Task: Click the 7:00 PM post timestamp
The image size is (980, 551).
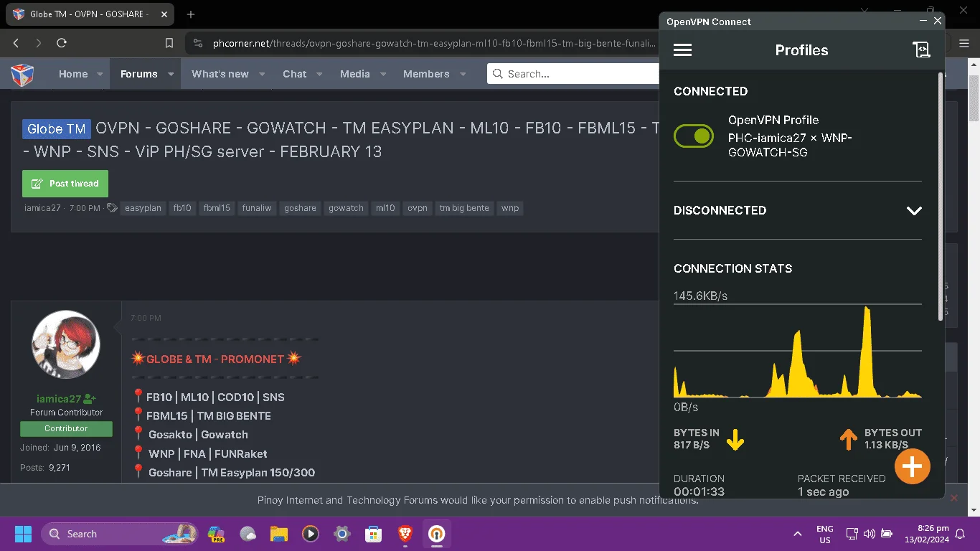Action: [146, 318]
